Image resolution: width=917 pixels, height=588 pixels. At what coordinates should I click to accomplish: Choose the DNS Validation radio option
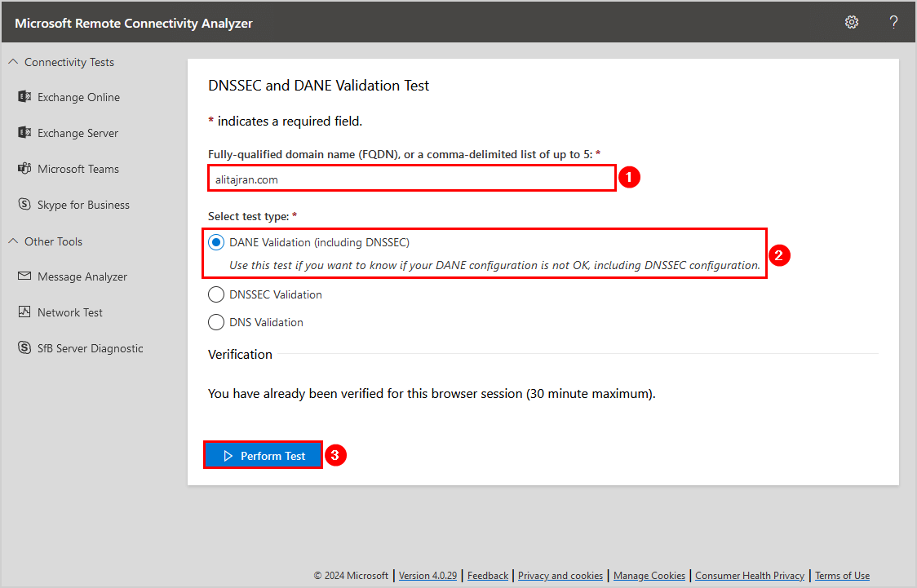[216, 322]
